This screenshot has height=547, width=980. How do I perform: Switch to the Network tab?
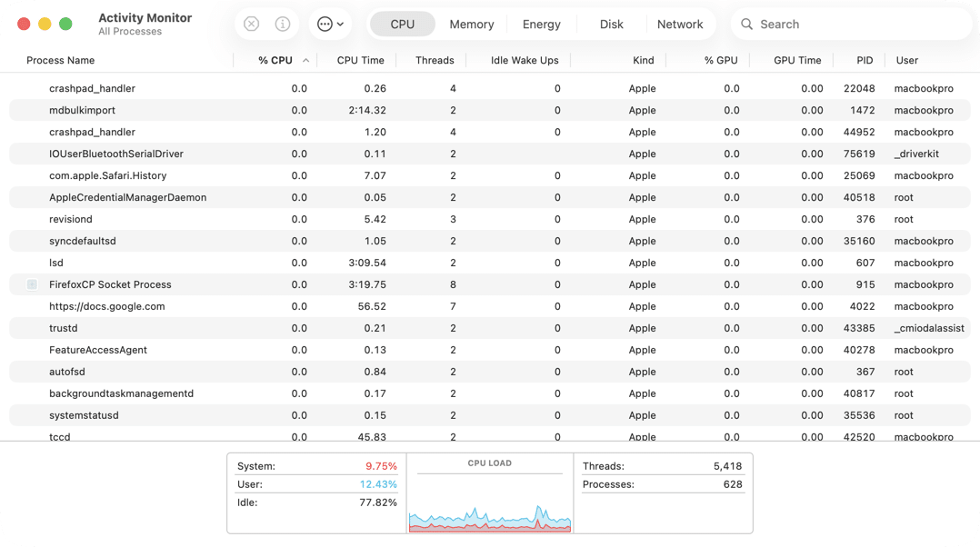pos(680,25)
